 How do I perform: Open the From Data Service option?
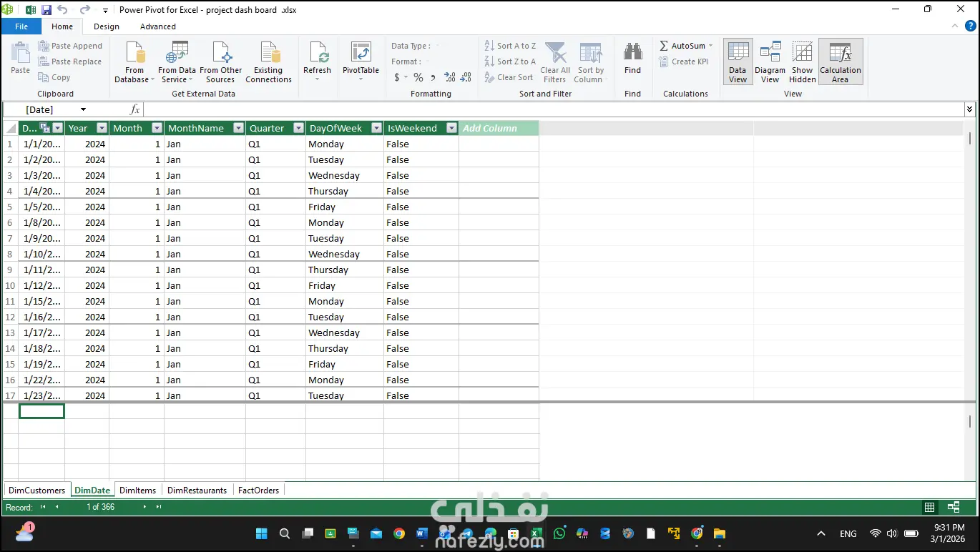click(x=177, y=62)
